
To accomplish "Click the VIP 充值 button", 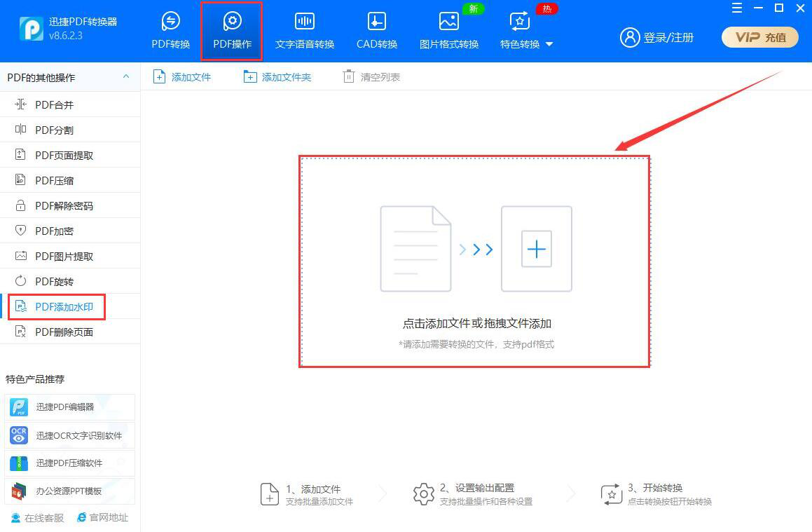I will point(759,37).
